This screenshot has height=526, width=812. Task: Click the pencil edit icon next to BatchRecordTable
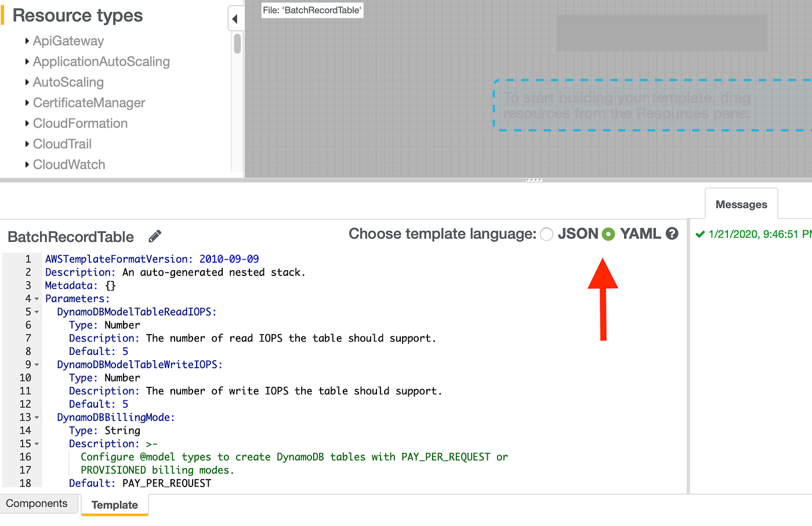pyautogui.click(x=154, y=236)
